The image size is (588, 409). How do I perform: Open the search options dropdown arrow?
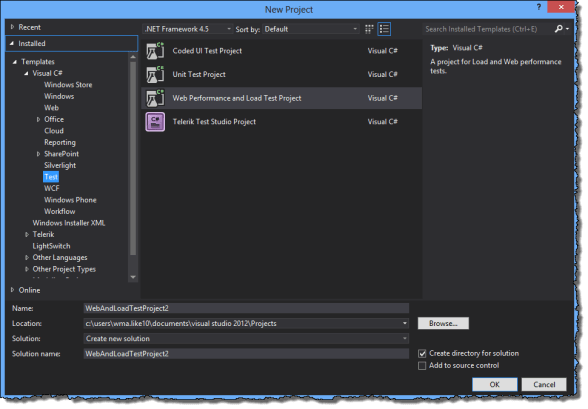[x=567, y=29]
